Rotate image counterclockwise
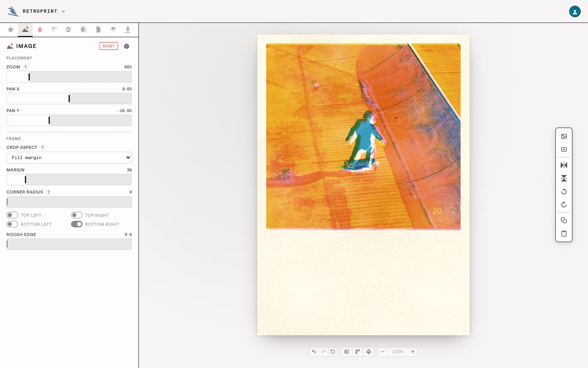 [x=564, y=192]
